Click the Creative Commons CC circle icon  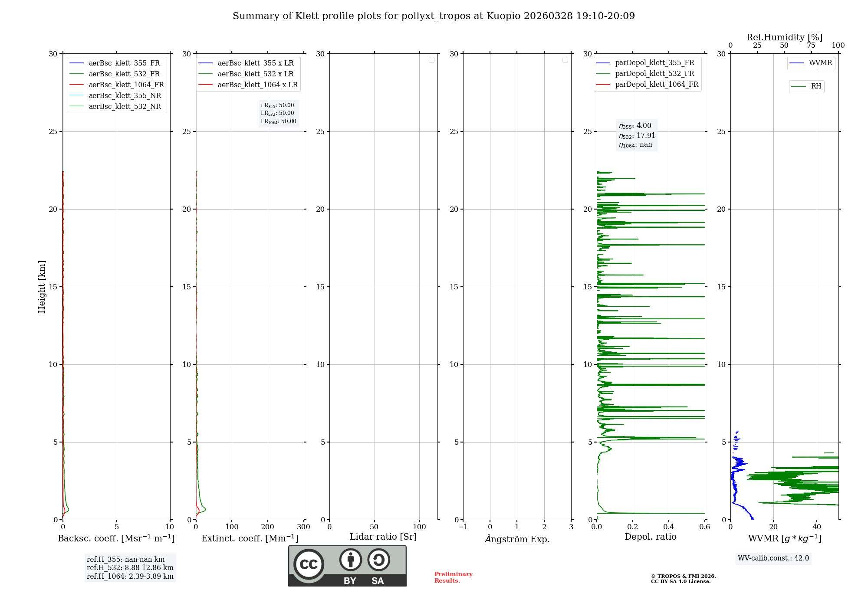point(309,564)
